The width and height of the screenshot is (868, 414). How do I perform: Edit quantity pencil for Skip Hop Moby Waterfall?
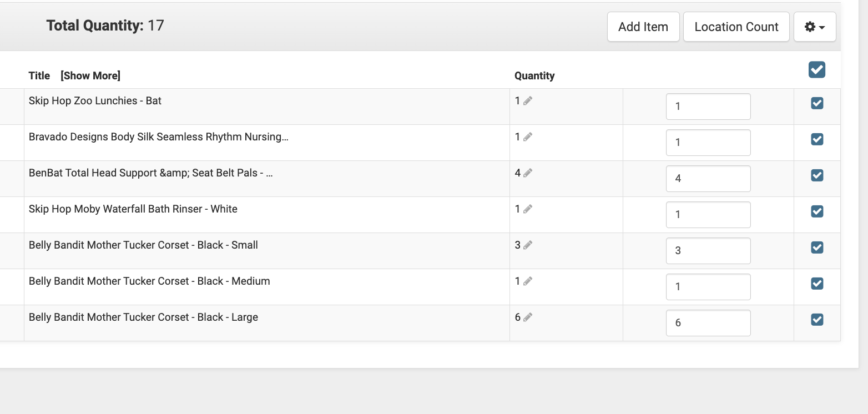527,209
